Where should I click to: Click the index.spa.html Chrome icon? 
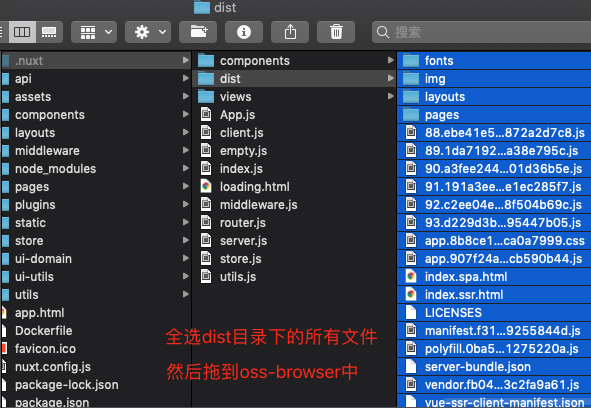coord(411,276)
